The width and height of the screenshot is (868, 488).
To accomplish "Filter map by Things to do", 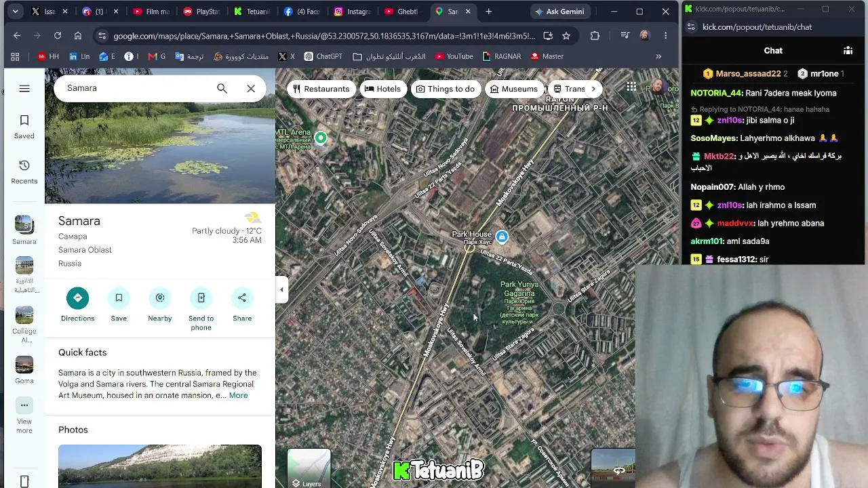I will coord(445,89).
